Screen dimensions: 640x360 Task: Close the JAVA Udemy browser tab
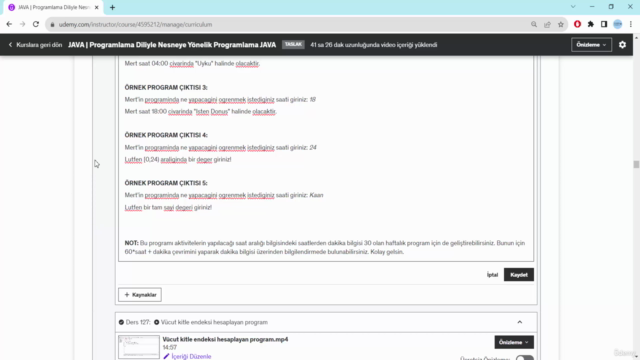pyautogui.click(x=96, y=7)
